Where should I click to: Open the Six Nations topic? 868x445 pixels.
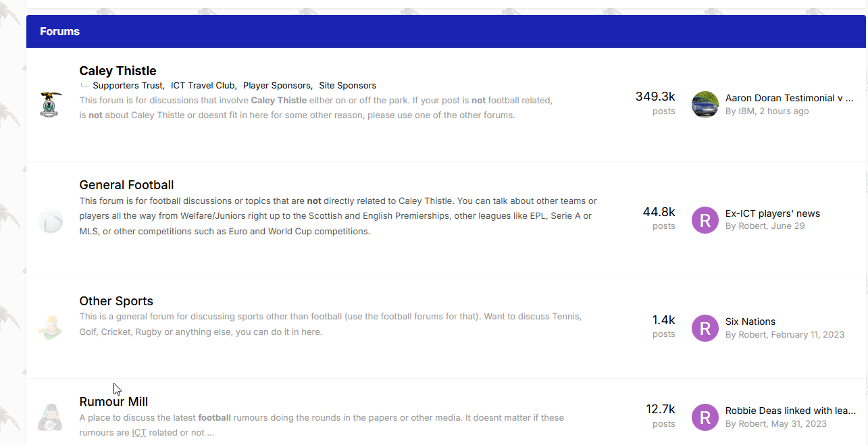750,321
